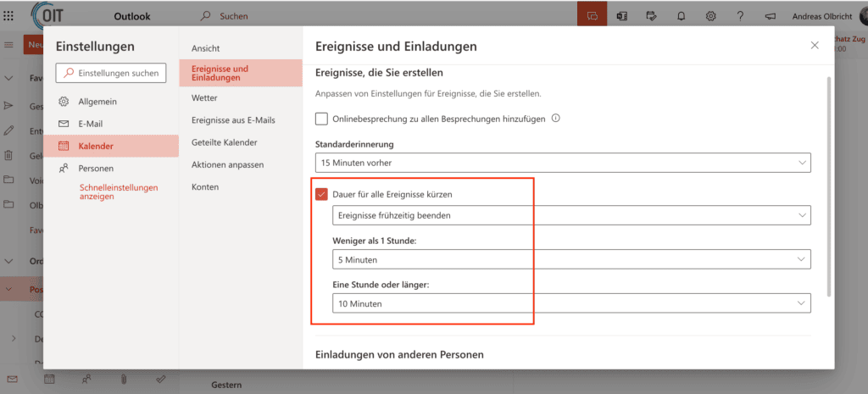Open the notifications bell in the header
868x394 pixels.
pyautogui.click(x=681, y=15)
